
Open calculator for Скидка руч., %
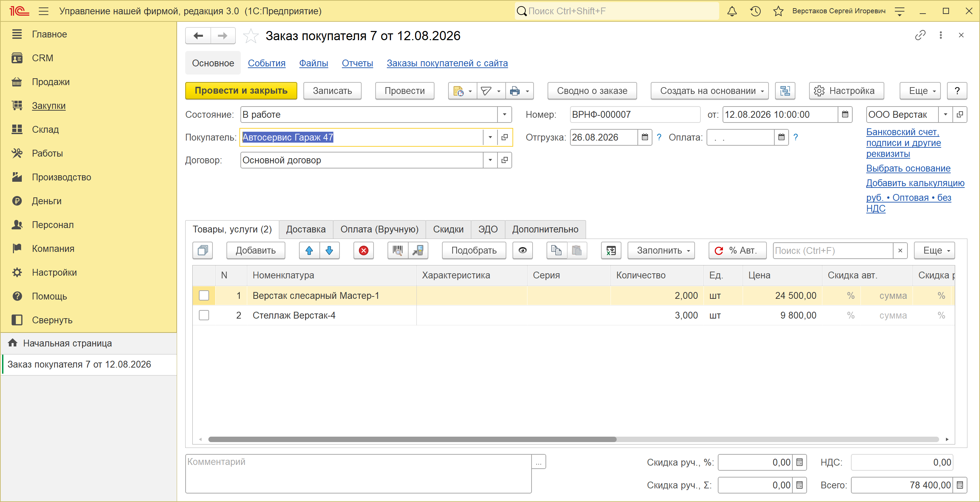(x=800, y=463)
